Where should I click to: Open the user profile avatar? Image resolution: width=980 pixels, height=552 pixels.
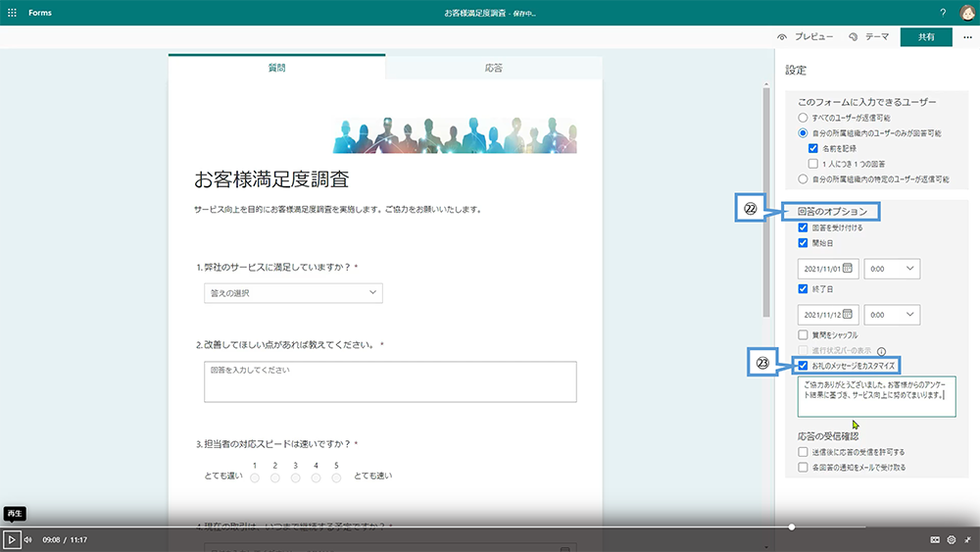click(967, 13)
